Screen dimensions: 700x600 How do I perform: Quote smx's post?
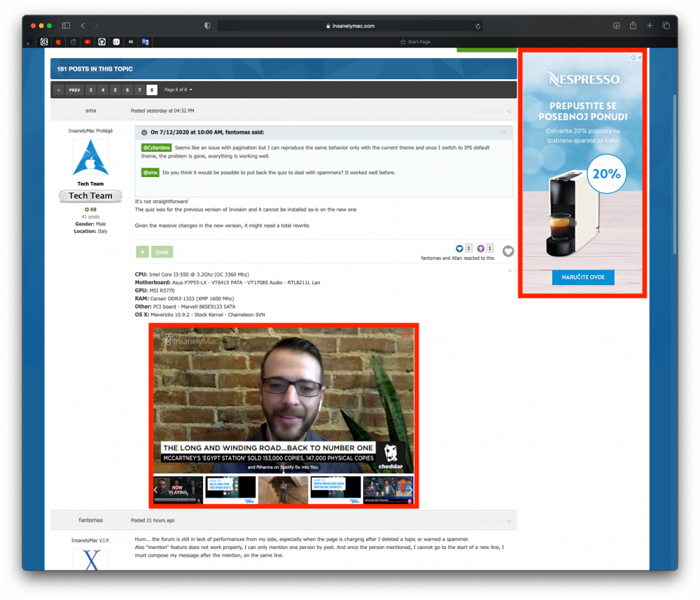pyautogui.click(x=162, y=252)
